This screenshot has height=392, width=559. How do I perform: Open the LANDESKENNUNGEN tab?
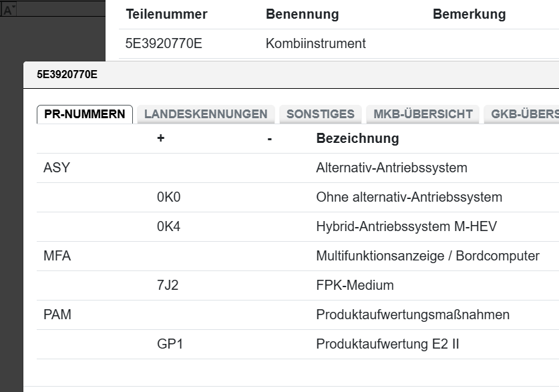coord(206,114)
